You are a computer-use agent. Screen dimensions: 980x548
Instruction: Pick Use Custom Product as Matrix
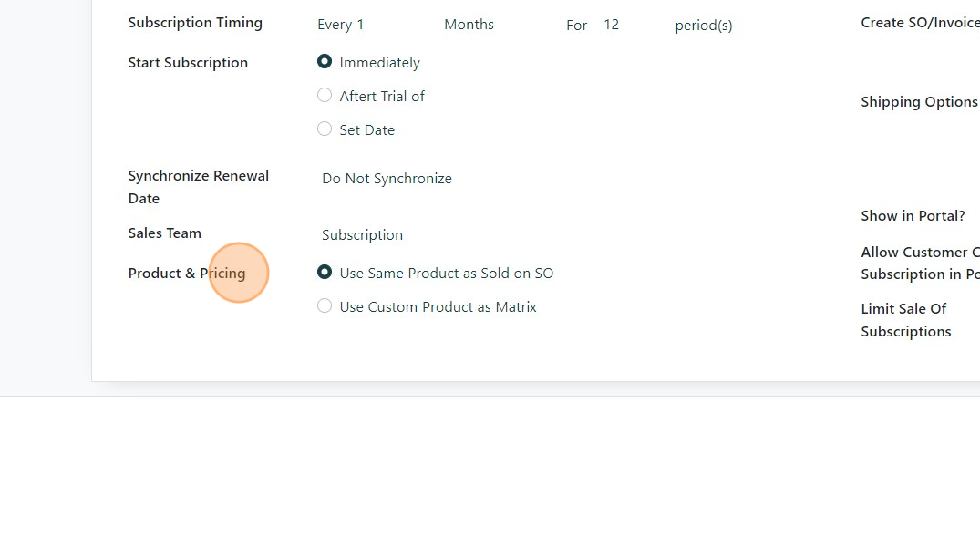click(x=325, y=306)
